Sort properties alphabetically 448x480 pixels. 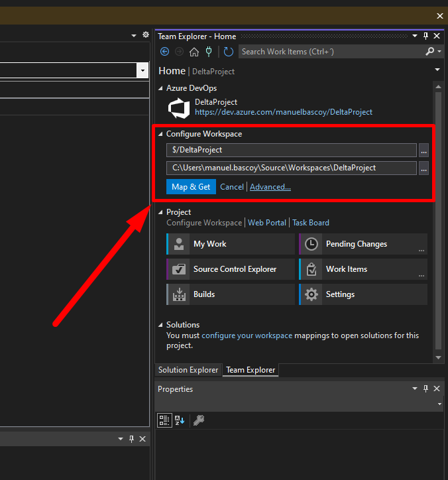click(x=180, y=420)
